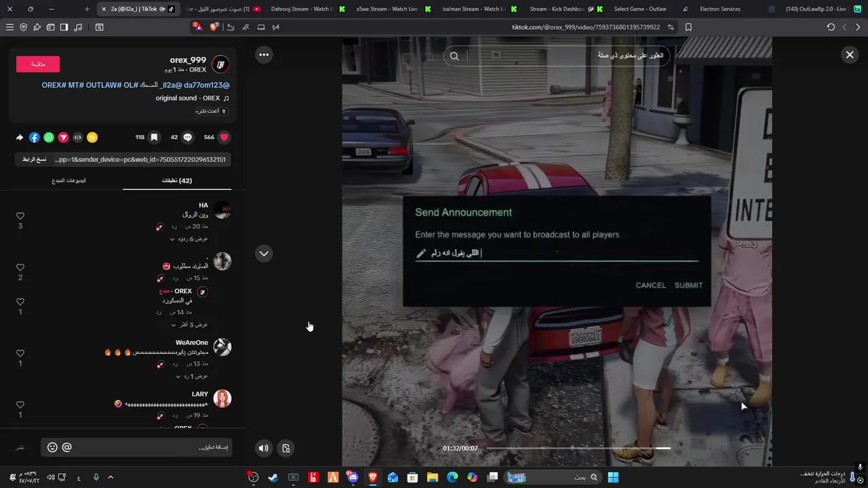Share the video to WhatsApp
The width and height of the screenshot is (868, 488).
pyautogui.click(x=49, y=138)
